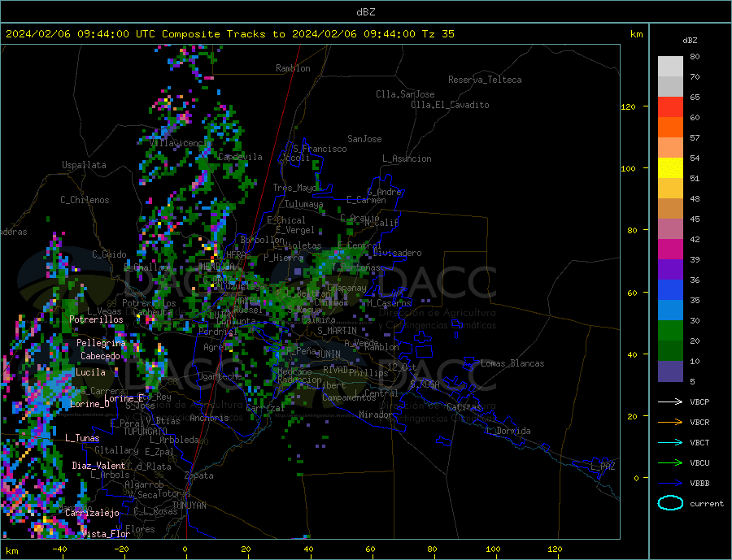The height and width of the screenshot is (560, 732).
Task: Click the 'Lomas_Blancas' place label
Action: click(x=512, y=363)
